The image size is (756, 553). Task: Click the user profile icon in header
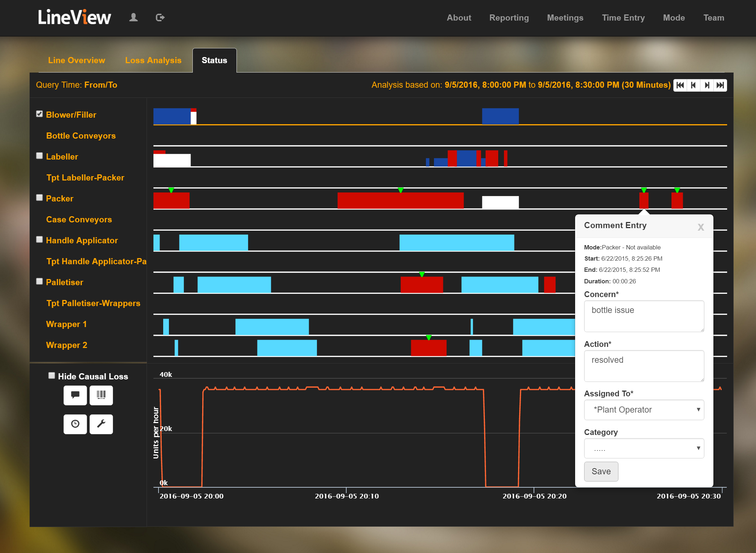pos(133,17)
